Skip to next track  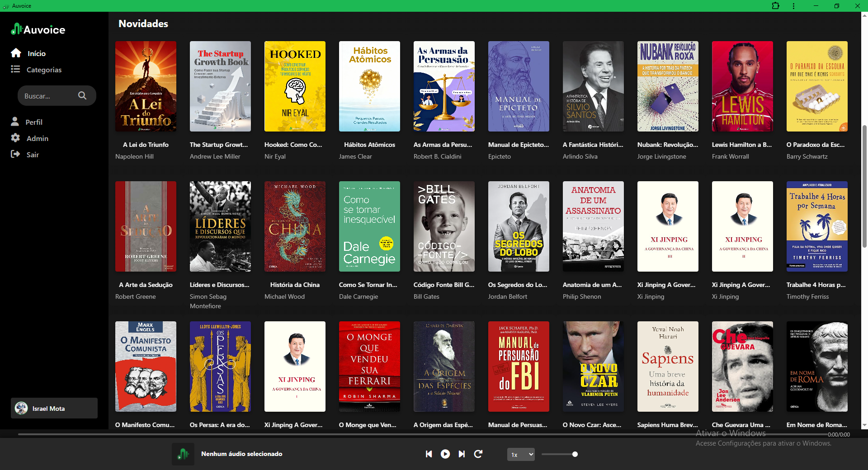pyautogui.click(x=462, y=454)
